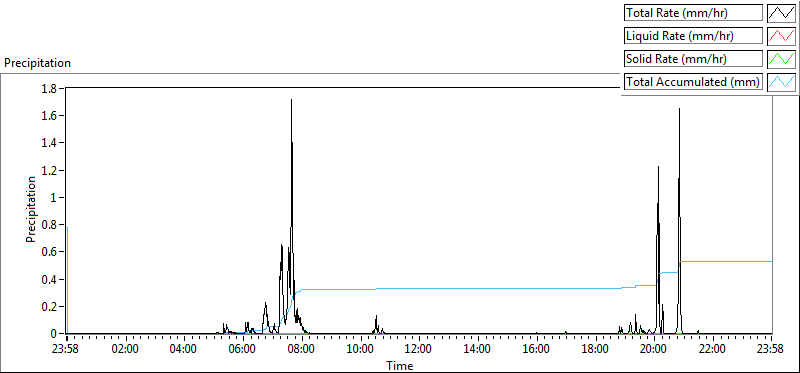The width and height of the screenshot is (800, 373).
Task: Click the 1.8 maximum value on Y axis
Action: tap(52, 88)
